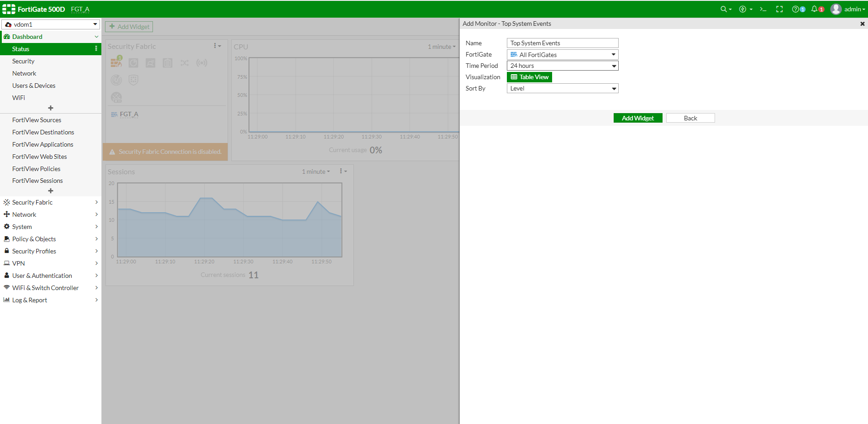The image size is (868, 424).
Task: Click the pie chart icon in Security Fabric widget
Action: click(x=133, y=63)
